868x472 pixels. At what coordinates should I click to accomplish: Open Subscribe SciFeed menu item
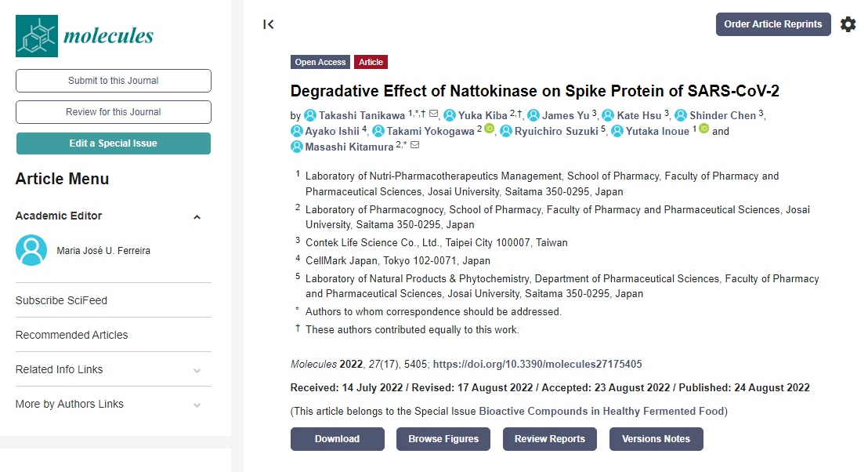point(61,300)
